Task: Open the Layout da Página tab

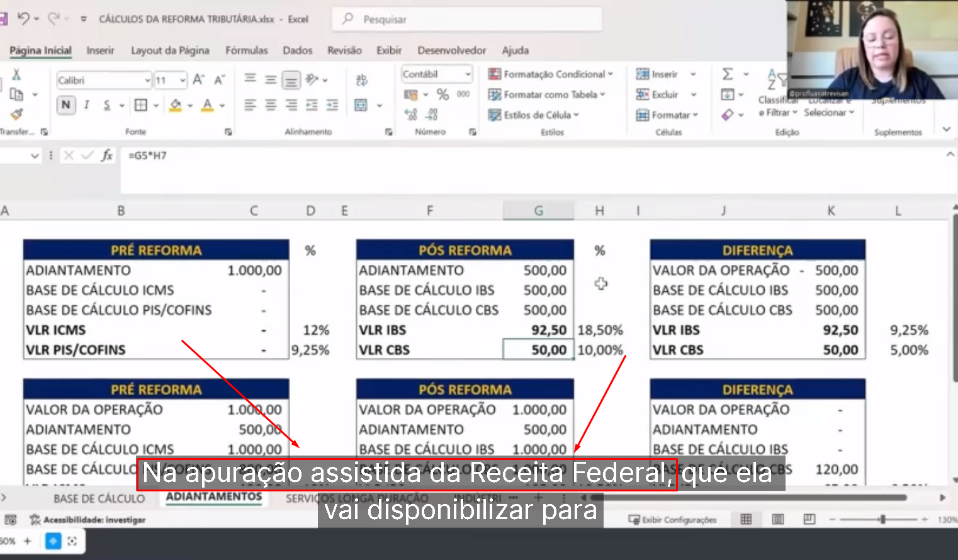Action: tap(170, 50)
